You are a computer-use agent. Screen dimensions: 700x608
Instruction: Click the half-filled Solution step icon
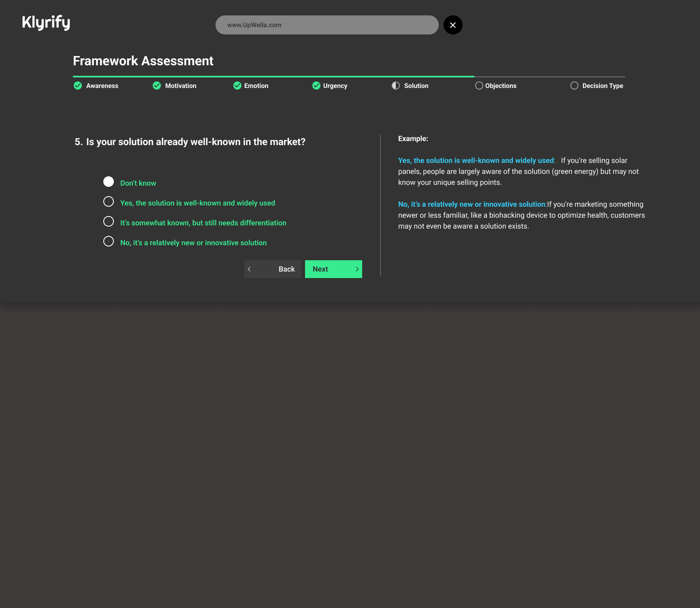click(396, 86)
